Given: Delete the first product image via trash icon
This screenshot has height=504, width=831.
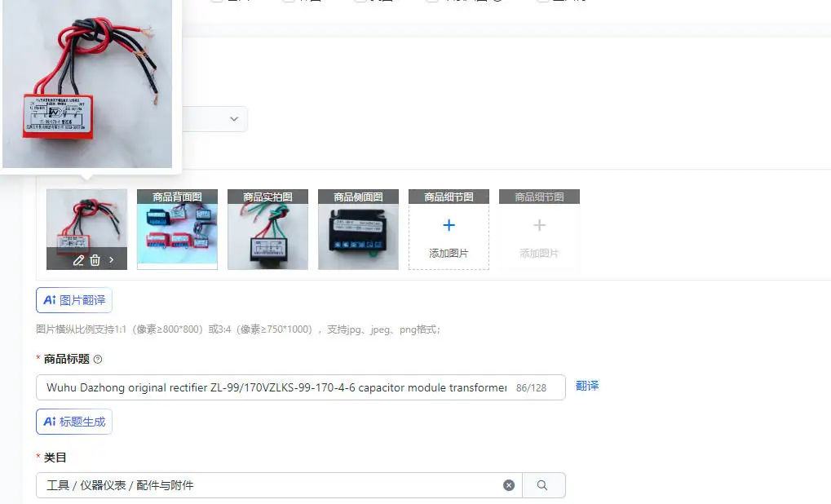Looking at the screenshot, I should coord(95,260).
